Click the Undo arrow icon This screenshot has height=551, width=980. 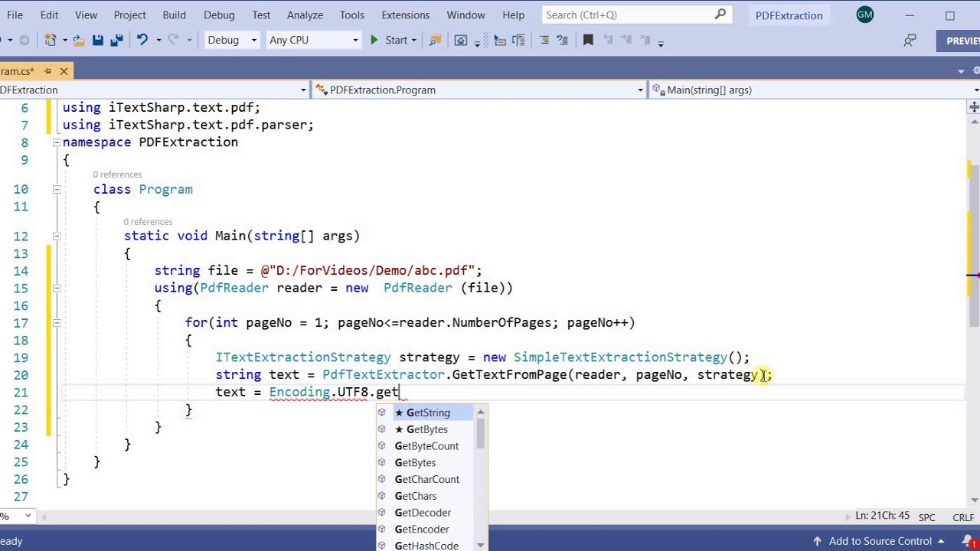pyautogui.click(x=142, y=40)
